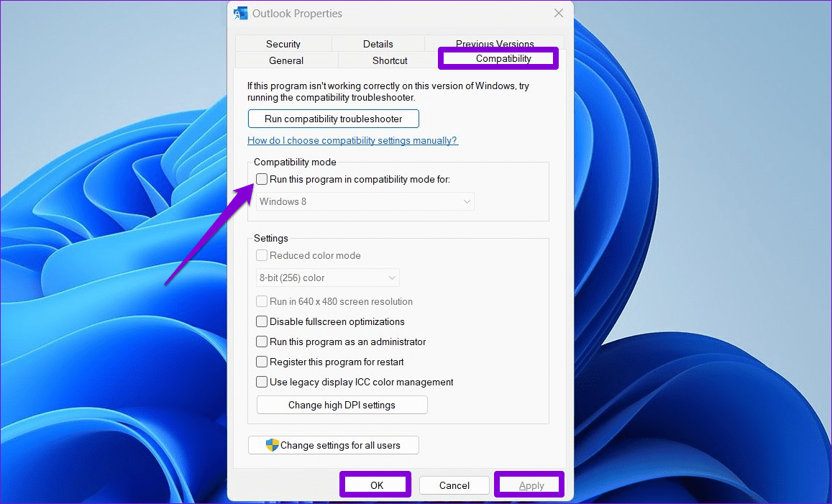Viewport: 832px width, 504px height.
Task: Click Change settings for all users button
Action: [333, 445]
